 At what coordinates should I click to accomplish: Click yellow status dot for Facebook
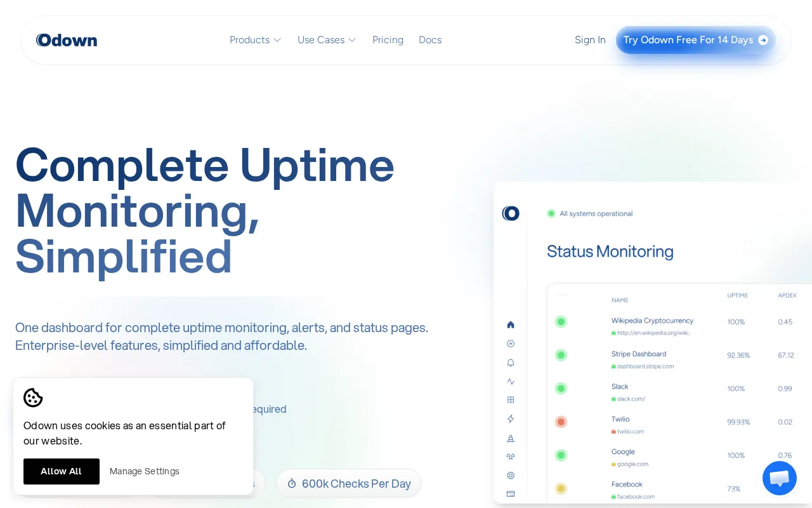tap(561, 488)
